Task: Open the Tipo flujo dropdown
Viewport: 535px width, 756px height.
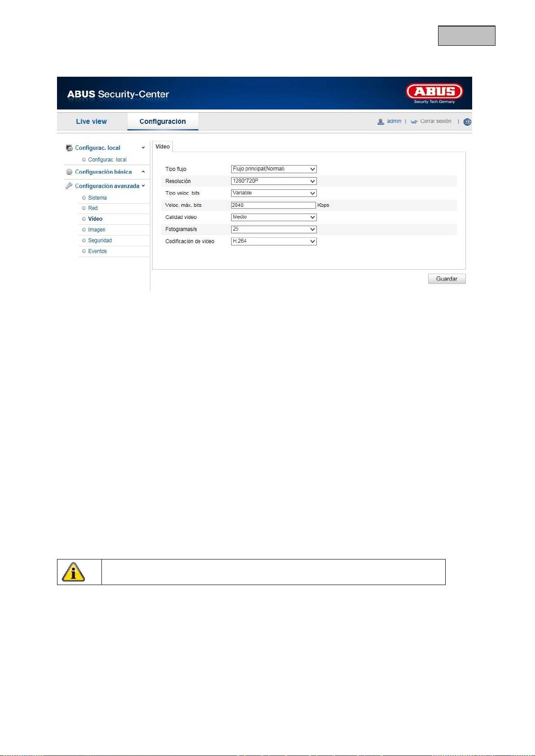Action: [x=273, y=169]
